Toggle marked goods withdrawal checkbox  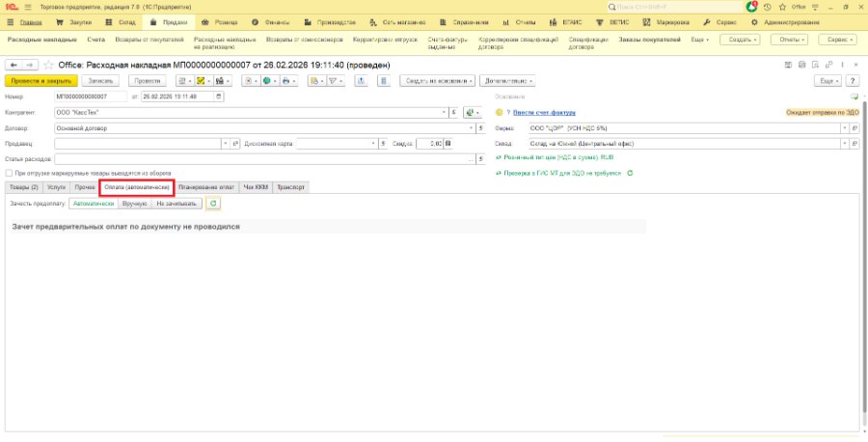(9, 173)
